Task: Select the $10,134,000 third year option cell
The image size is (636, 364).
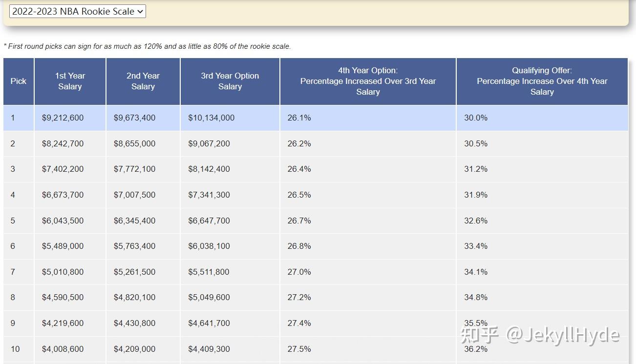Action: point(230,118)
